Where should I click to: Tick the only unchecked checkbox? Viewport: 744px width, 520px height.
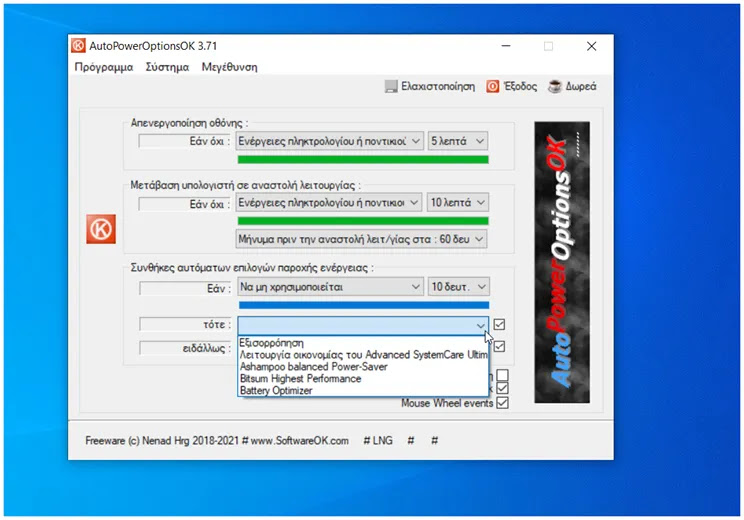click(502, 375)
